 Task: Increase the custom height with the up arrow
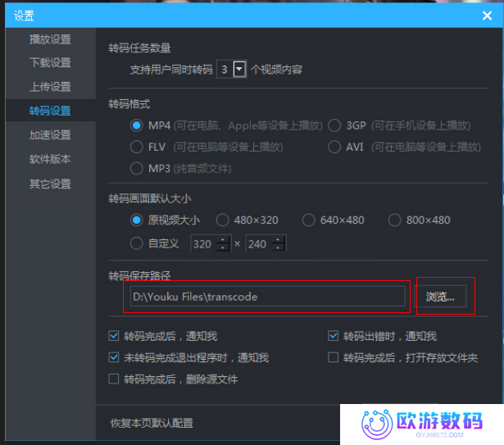click(x=278, y=239)
